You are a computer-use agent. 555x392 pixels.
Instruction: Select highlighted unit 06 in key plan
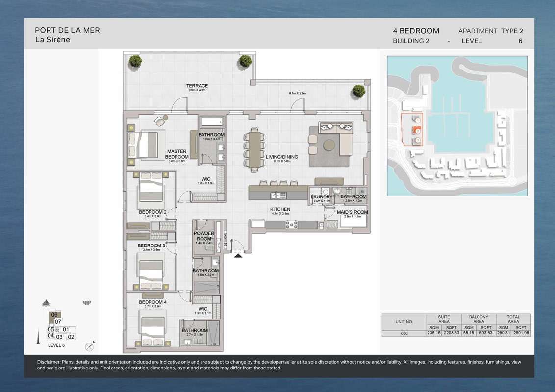coord(54,315)
